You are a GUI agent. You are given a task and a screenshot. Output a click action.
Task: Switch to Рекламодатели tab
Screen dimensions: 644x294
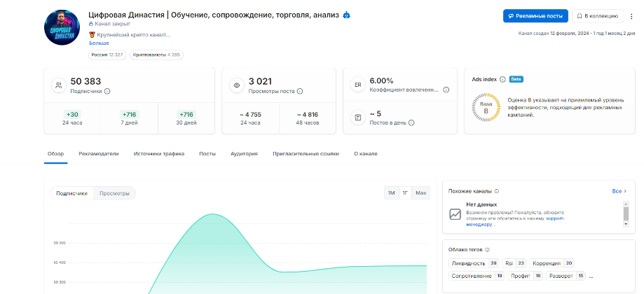99,154
